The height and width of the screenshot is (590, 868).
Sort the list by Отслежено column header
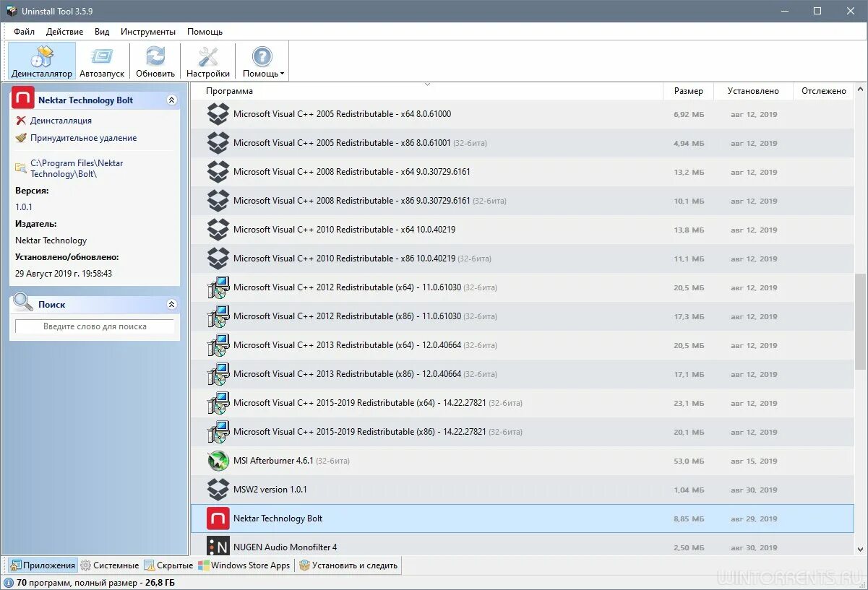(823, 91)
